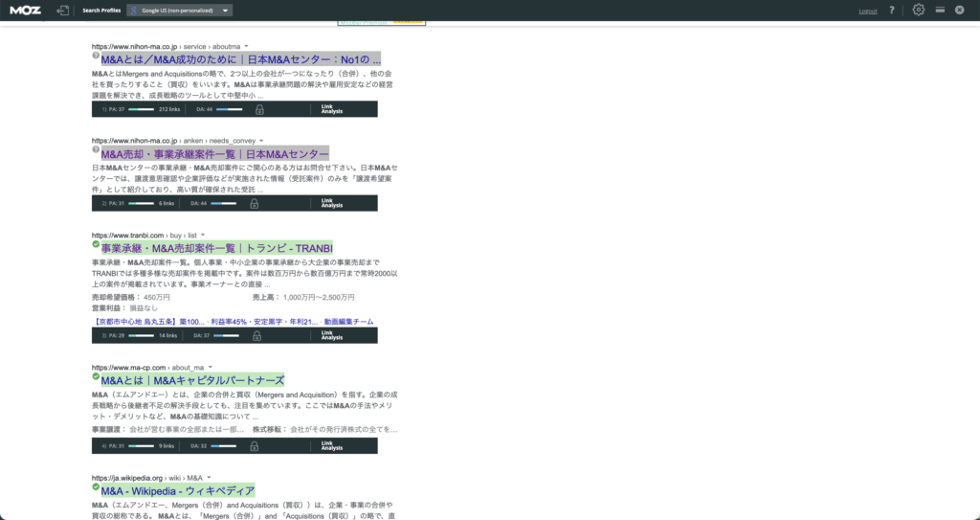Click the https://www.nihon-ma.co.jp › service › aboutma URL

tap(167, 46)
